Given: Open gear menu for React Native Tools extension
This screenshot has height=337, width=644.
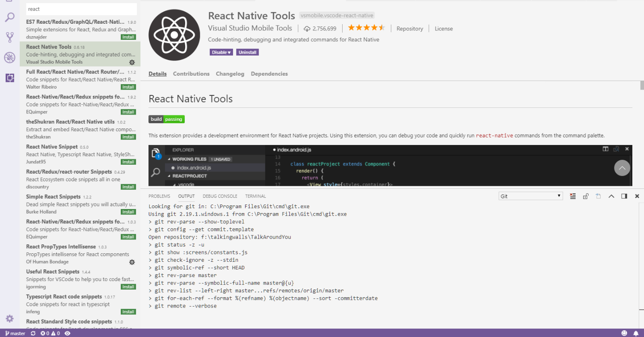Looking at the screenshot, I should point(132,62).
